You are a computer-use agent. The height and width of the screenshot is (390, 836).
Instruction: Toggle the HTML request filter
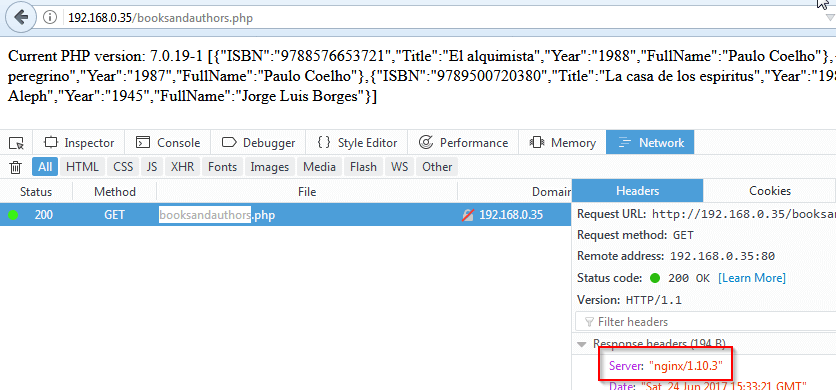pyautogui.click(x=83, y=167)
